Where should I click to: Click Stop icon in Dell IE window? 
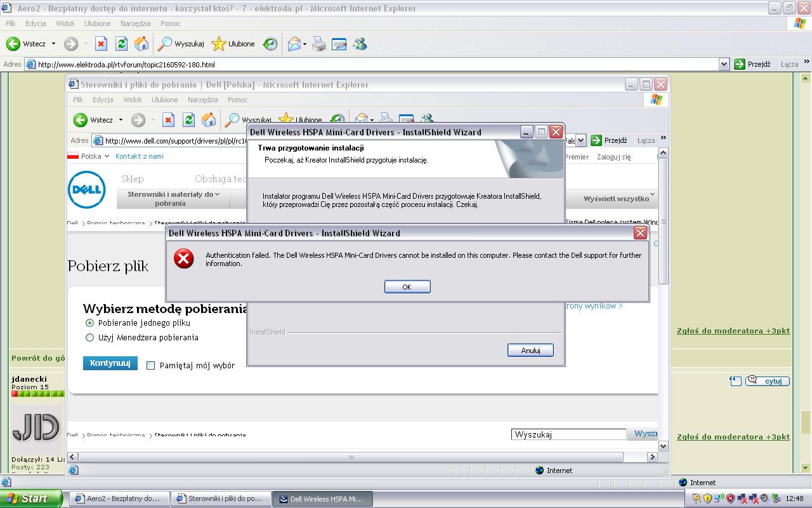(x=168, y=120)
